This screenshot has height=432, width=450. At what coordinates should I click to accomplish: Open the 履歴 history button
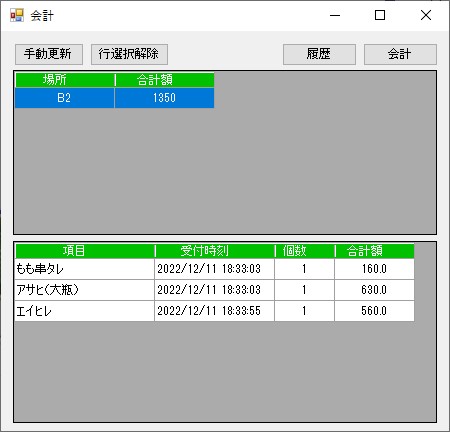[319, 54]
